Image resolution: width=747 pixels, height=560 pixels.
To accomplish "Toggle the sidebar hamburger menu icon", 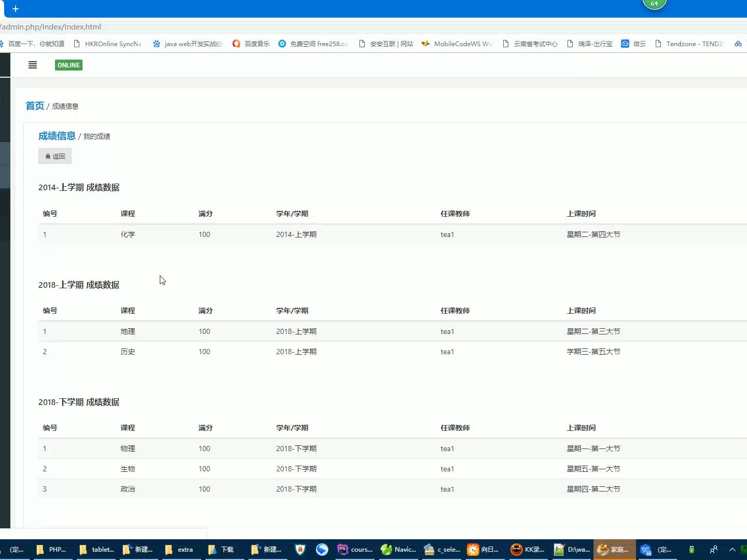I will point(33,65).
